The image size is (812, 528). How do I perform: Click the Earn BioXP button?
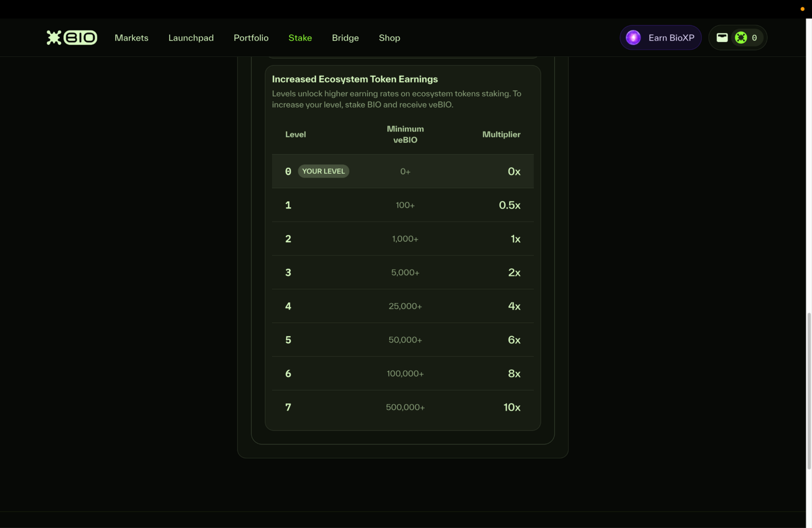coord(660,38)
